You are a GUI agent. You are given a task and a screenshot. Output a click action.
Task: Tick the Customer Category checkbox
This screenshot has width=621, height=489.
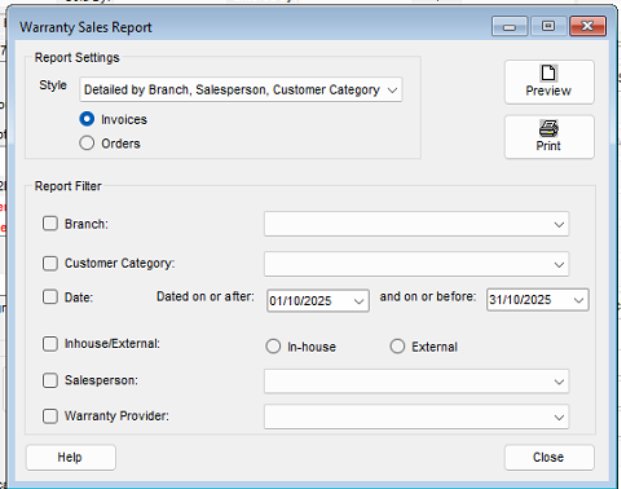(50, 263)
